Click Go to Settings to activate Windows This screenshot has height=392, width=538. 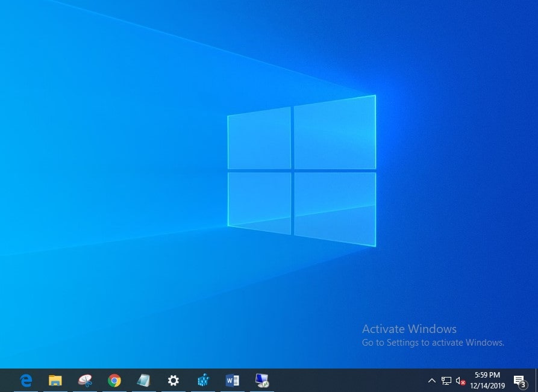433,342
